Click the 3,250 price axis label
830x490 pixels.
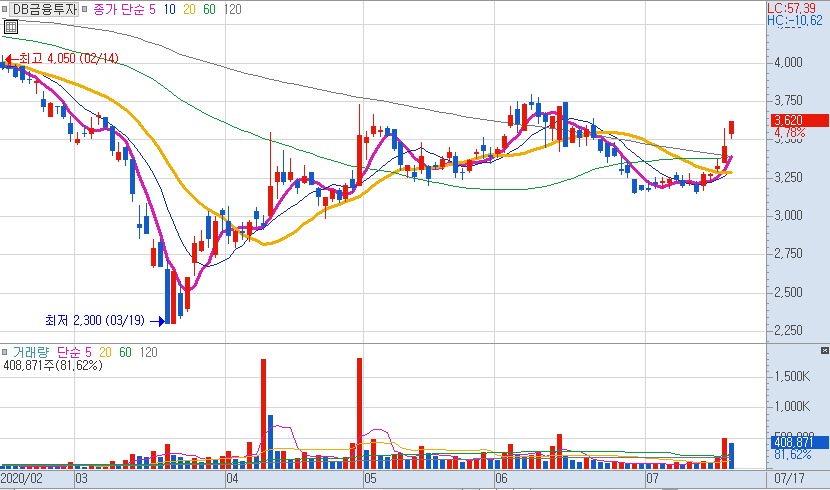pyautogui.click(x=788, y=177)
